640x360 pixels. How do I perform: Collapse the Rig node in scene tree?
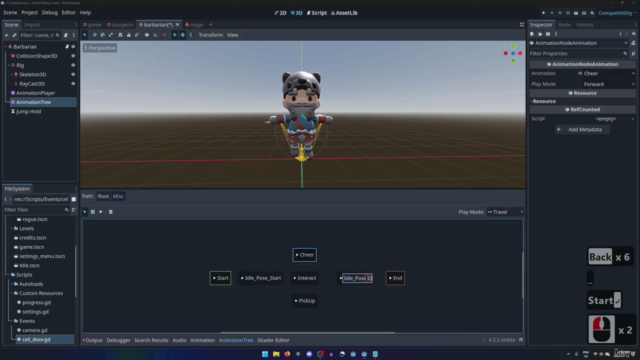tap(9, 65)
